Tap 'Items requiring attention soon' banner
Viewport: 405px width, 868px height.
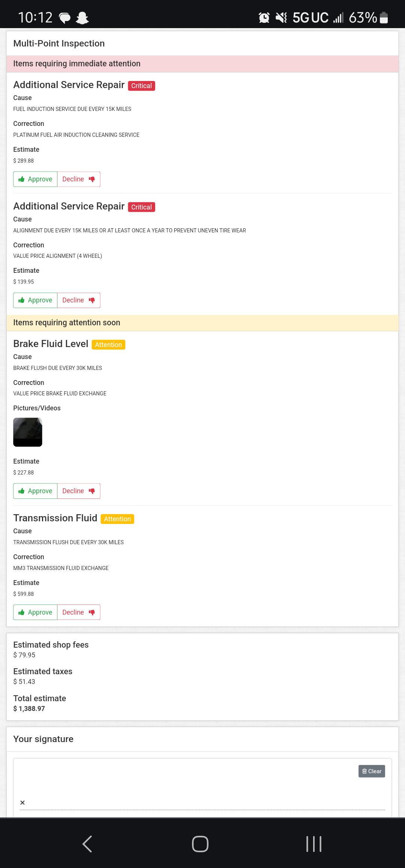coord(202,323)
